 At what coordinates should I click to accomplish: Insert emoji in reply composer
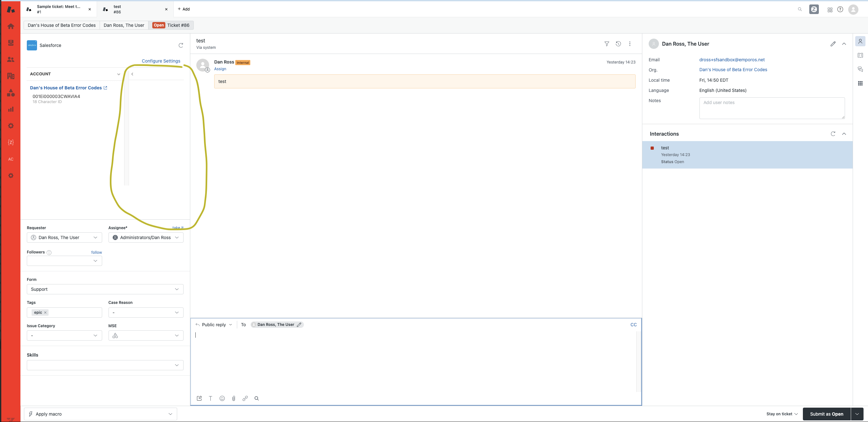point(222,398)
